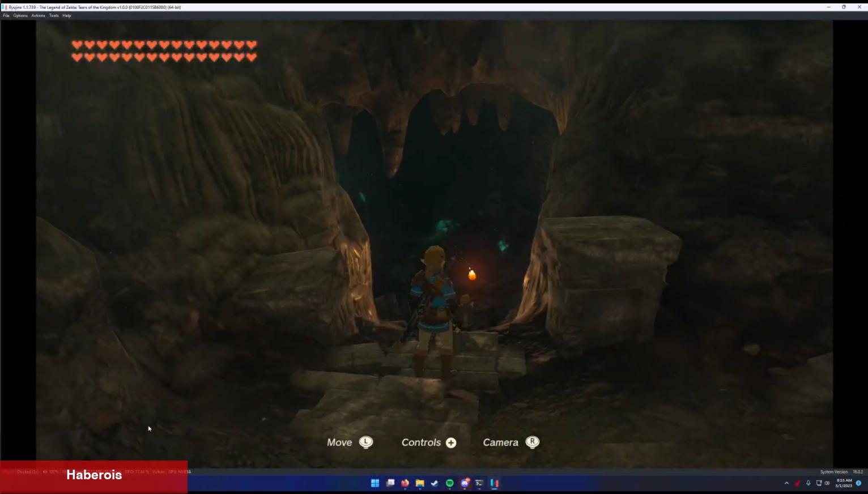Screen dimensions: 868x494
Task: Open File Explorer from the taskbar
Action: click(420, 483)
